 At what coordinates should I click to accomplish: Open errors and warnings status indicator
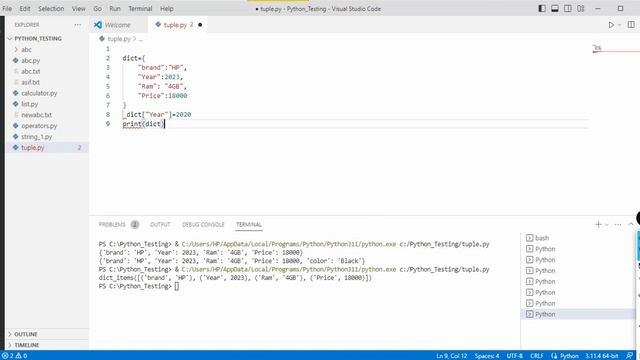click(15, 356)
